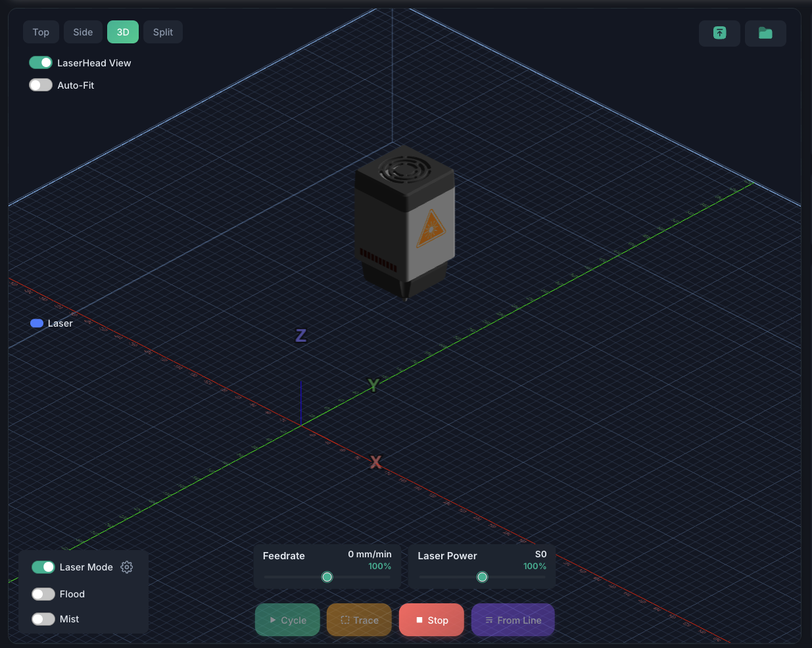Viewport: 812px width, 648px height.
Task: Click the lines icon in From Line
Action: [x=489, y=620]
